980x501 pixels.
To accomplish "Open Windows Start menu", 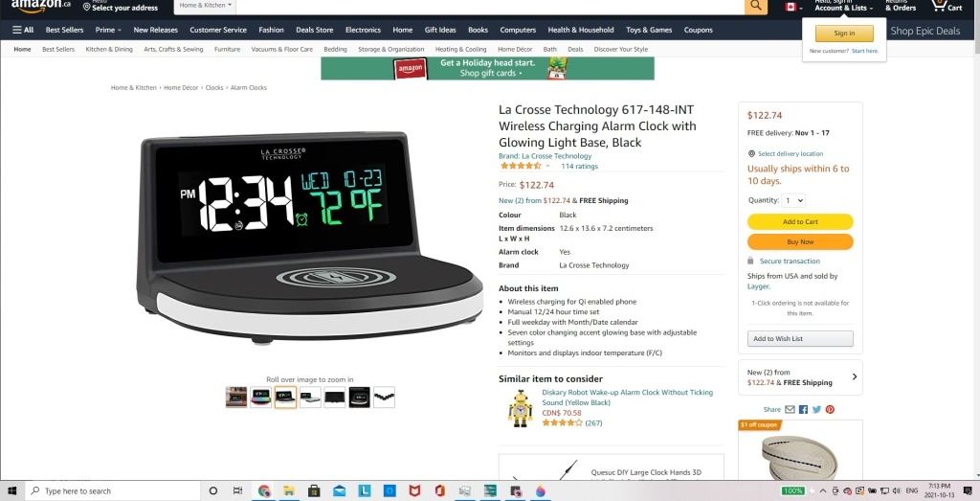I will [11, 491].
